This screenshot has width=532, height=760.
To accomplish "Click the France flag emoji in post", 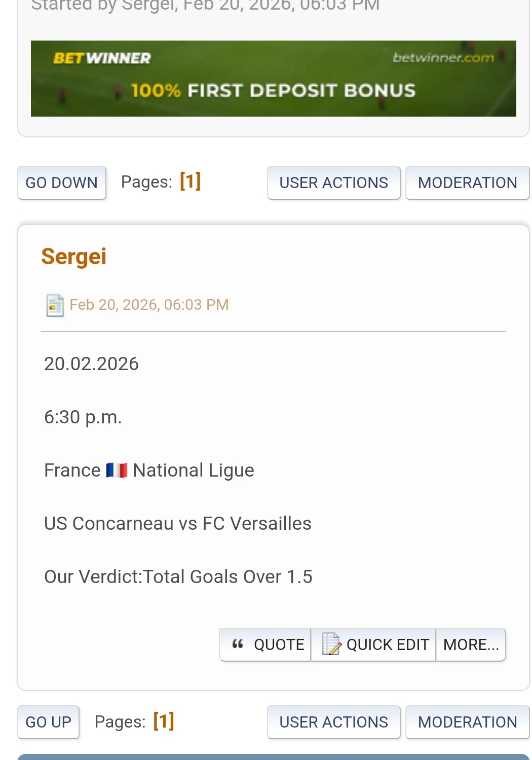I will click(x=117, y=471).
